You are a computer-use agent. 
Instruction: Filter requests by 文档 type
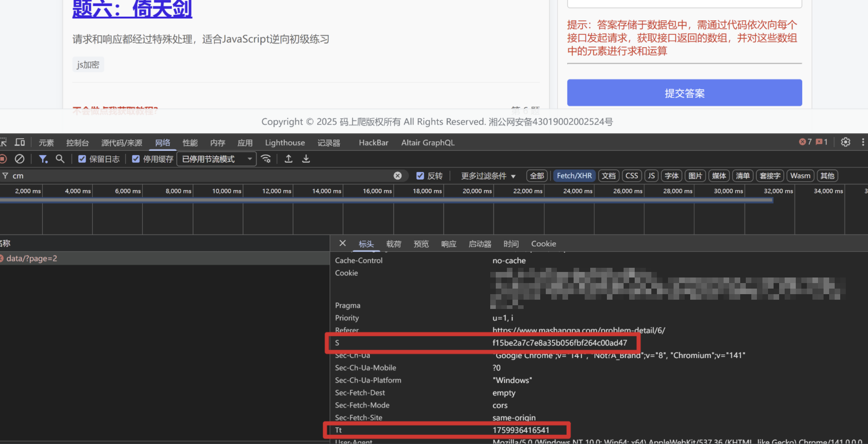(x=609, y=176)
